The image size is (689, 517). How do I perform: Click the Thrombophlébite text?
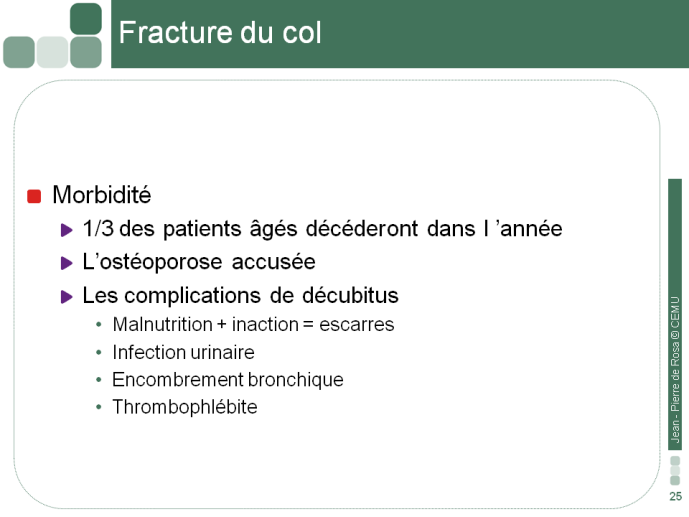tap(185, 407)
